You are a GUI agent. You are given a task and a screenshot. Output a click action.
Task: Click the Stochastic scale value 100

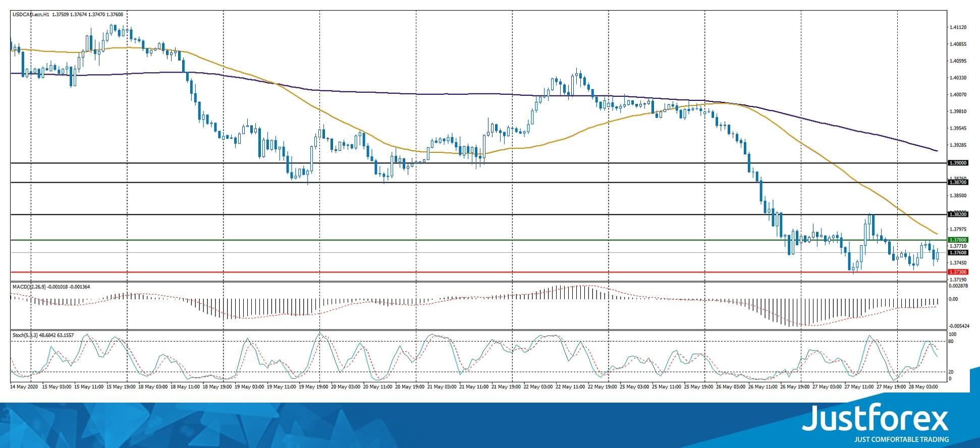(x=953, y=334)
